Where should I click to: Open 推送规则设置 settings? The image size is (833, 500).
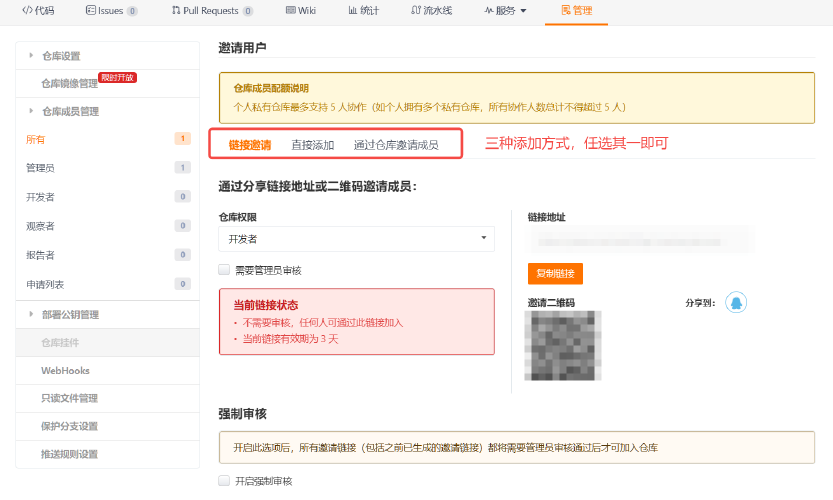point(108,454)
